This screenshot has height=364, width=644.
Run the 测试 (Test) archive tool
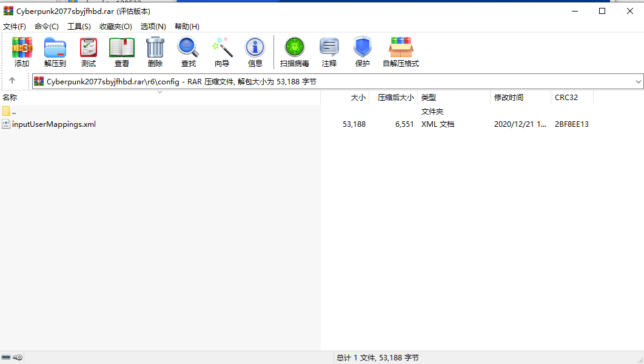click(89, 52)
